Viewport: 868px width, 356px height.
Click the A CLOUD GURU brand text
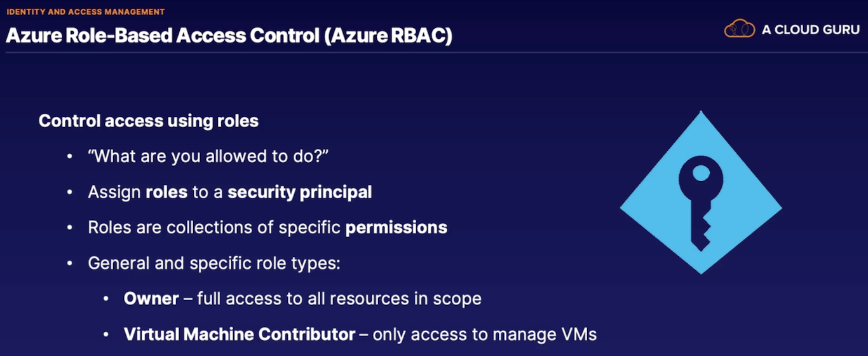810,30
